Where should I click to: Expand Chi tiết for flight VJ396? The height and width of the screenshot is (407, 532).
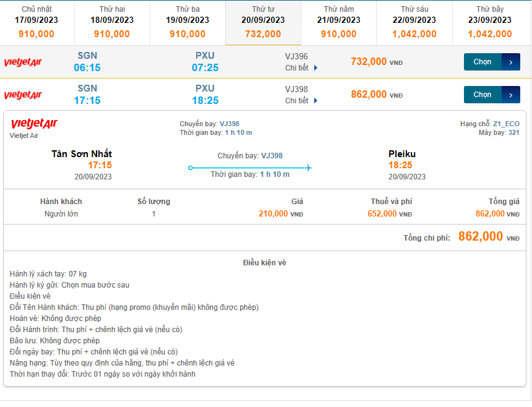pyautogui.click(x=301, y=68)
